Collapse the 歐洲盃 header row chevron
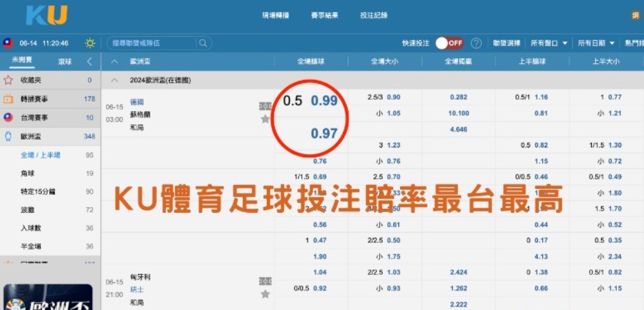 (x=115, y=61)
